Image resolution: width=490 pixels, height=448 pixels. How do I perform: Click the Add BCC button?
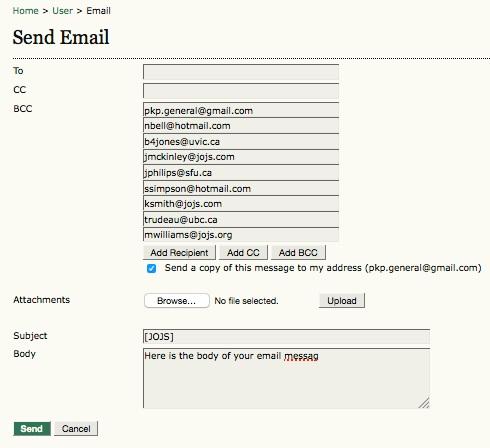(x=298, y=253)
